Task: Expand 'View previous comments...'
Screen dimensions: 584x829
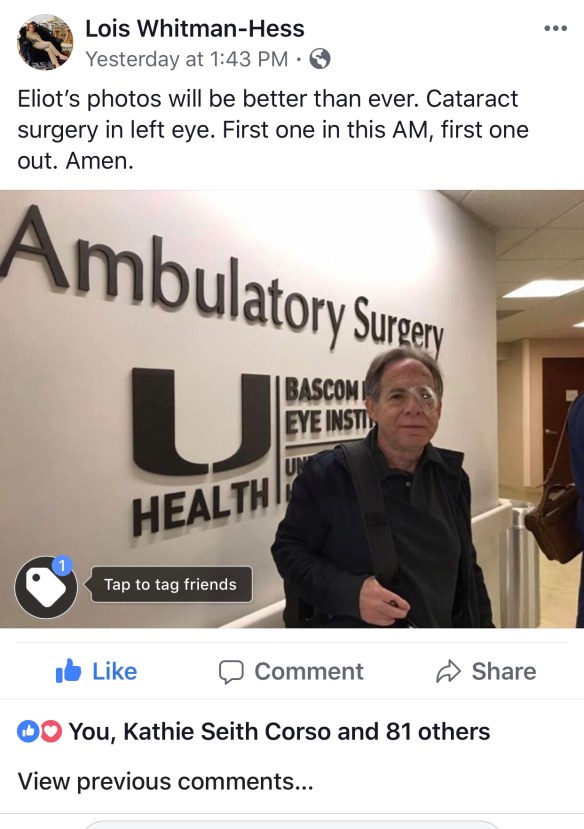Action: (165, 781)
